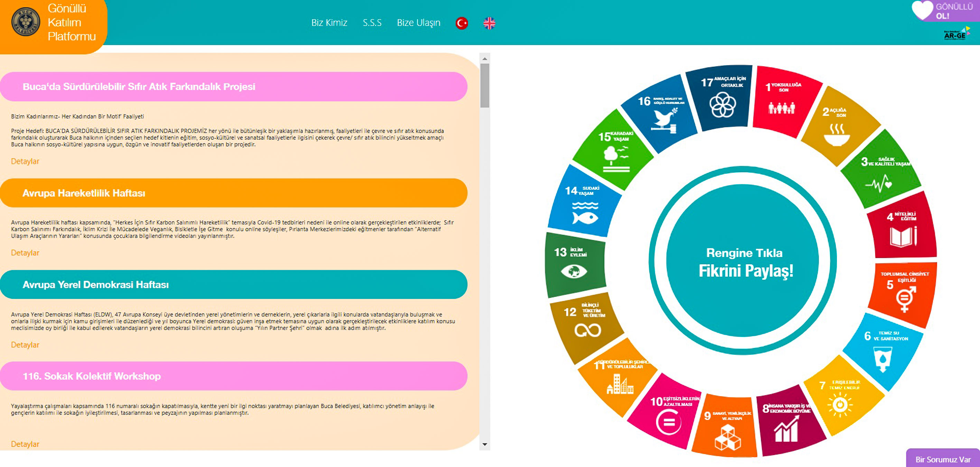Viewport: 980px width, 467px height.
Task: Click the AR-GE logo in header
Action: 957,34
